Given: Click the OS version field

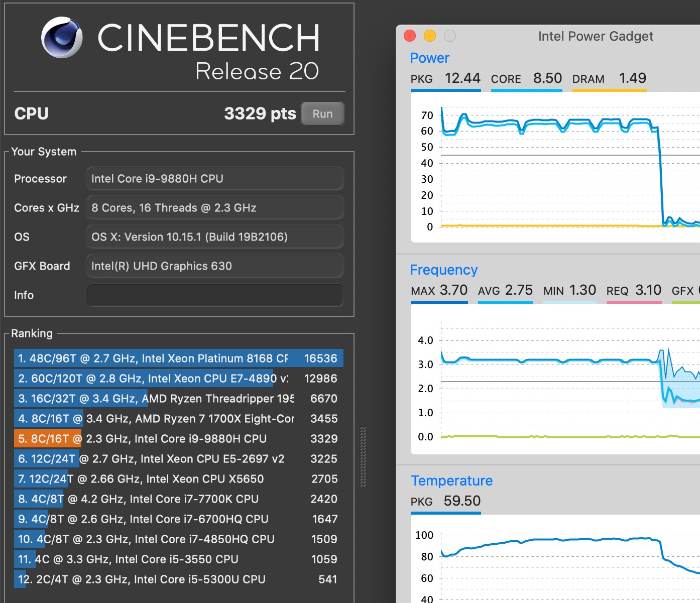Looking at the screenshot, I should [215, 236].
